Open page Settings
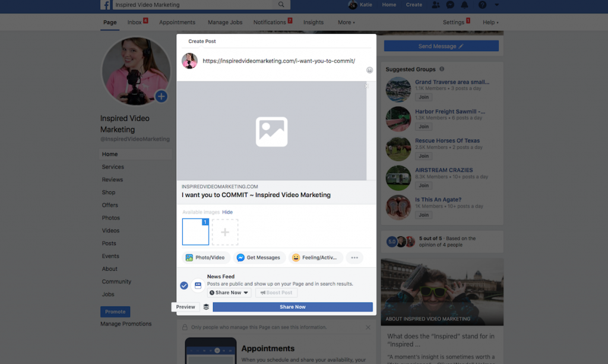This screenshot has height=364, width=608. pyautogui.click(x=454, y=23)
